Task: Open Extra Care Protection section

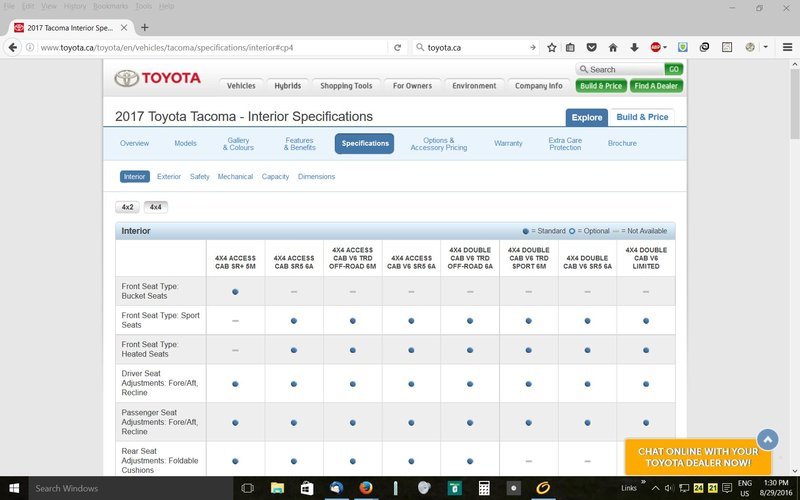Action: (565, 144)
